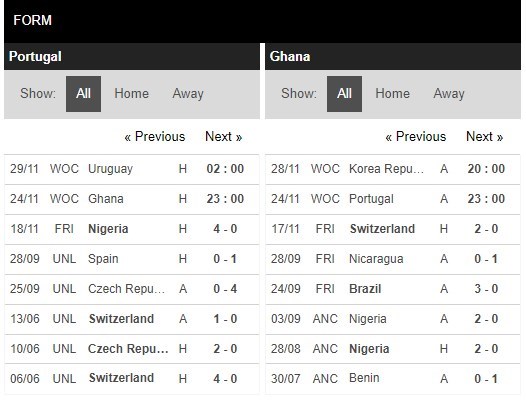Screen dimensions: 526x407
Task: Select the All filter under Ghana
Action: click(344, 94)
